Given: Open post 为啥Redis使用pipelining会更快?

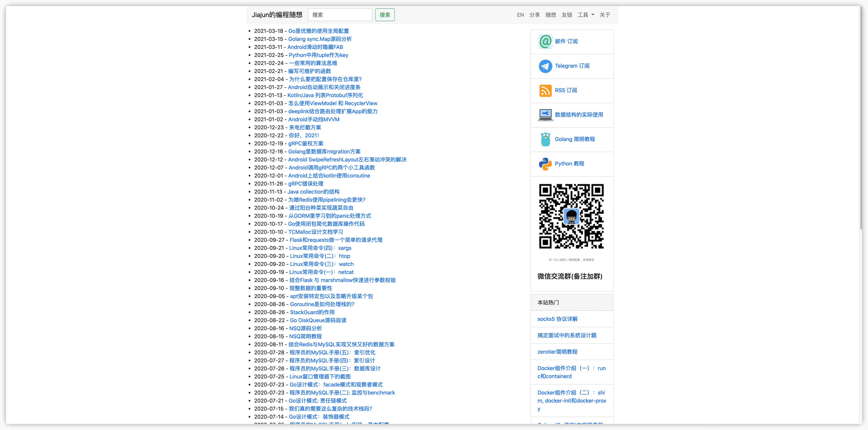Looking at the screenshot, I should (x=327, y=200).
